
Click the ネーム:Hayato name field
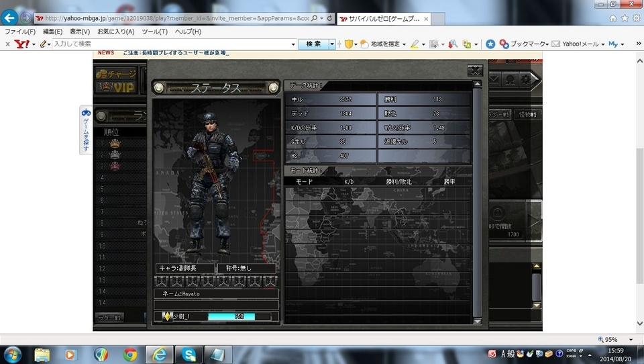point(216,293)
